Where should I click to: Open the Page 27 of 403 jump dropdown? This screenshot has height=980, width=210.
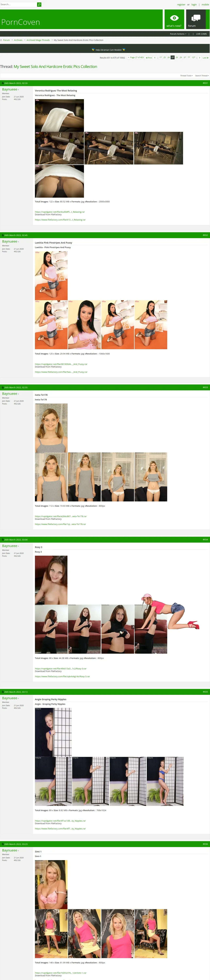pos(136,57)
